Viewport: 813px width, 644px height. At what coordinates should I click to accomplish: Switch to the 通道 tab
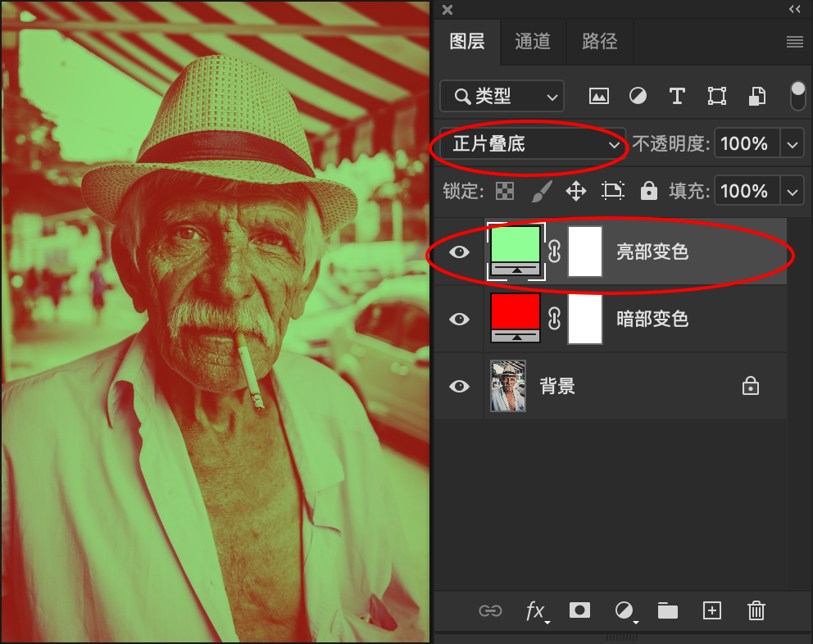[x=533, y=42]
